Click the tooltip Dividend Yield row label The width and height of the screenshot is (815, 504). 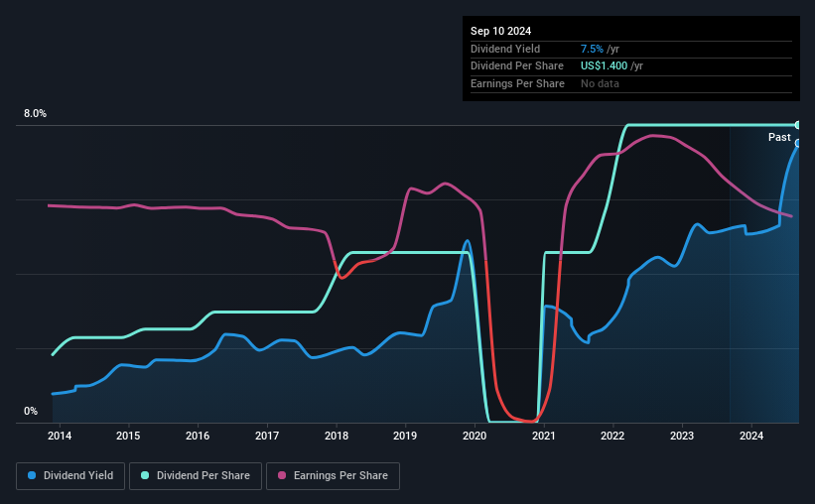pos(505,49)
